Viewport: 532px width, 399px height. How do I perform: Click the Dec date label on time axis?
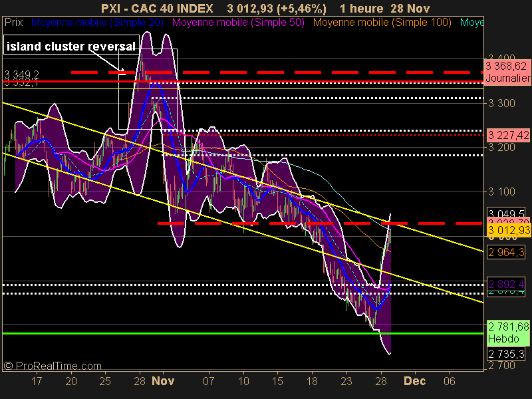point(414,381)
